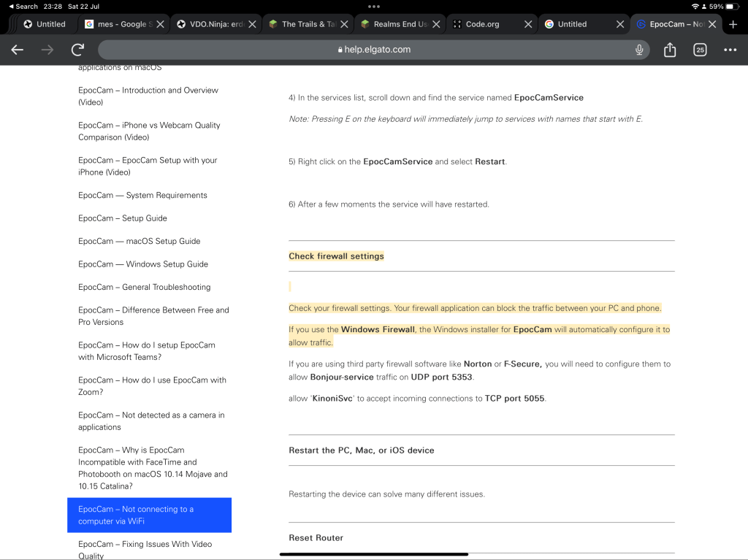Image resolution: width=748 pixels, height=560 pixels.
Task: Open iPhone vs Webcam Quality Comparison article
Action: [x=149, y=131]
